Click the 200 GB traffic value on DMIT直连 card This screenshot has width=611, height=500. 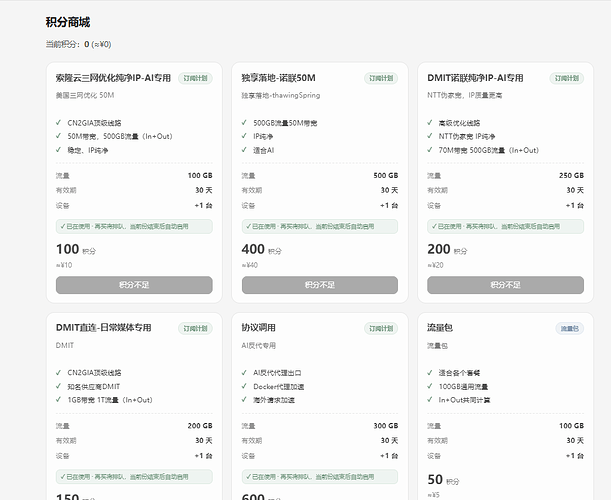[200, 426]
